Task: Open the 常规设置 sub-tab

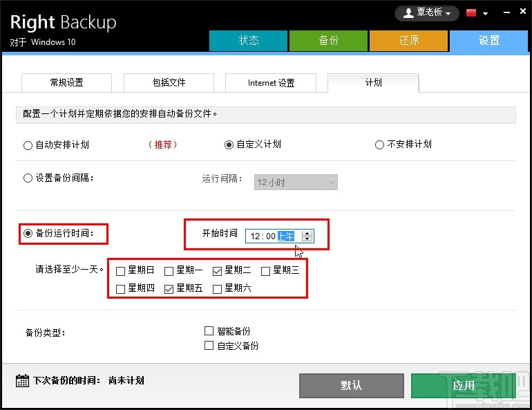Action: 66,82
